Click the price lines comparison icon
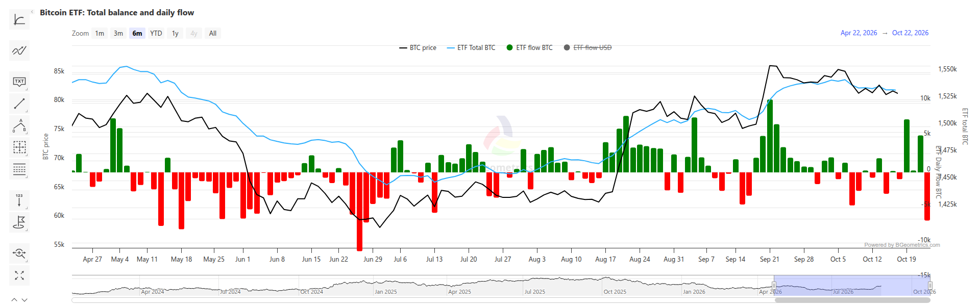Screen dimensions: 980x306 [x=19, y=50]
